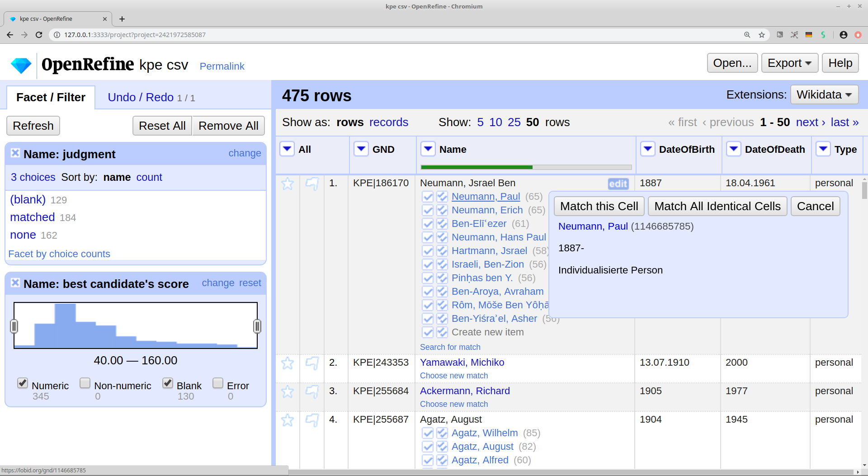
Task: Match all identical cells to Neumann, Paul double-check icon
Action: [x=442, y=197]
